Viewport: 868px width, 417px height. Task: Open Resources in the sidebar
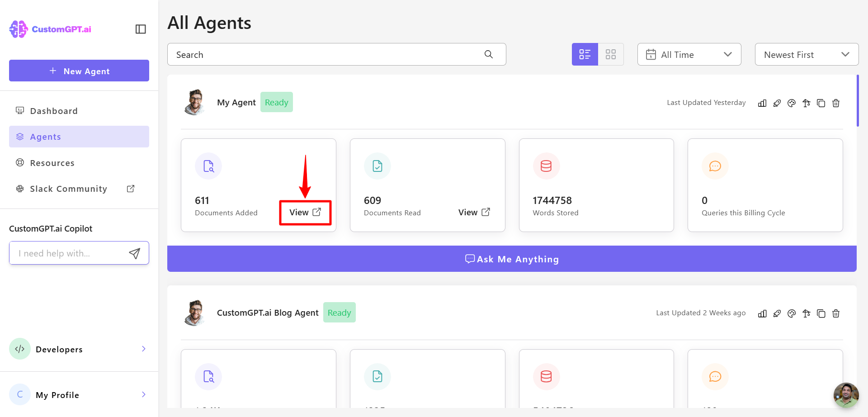(x=79, y=163)
